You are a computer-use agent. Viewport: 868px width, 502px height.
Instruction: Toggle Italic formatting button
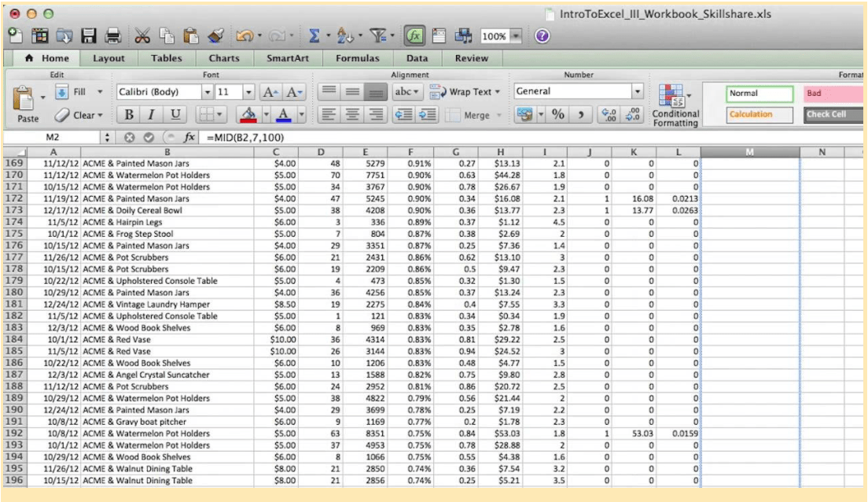click(152, 115)
